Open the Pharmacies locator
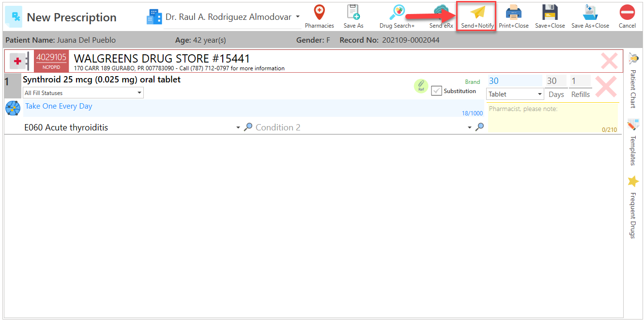This screenshot has height=320, width=644. tap(319, 16)
